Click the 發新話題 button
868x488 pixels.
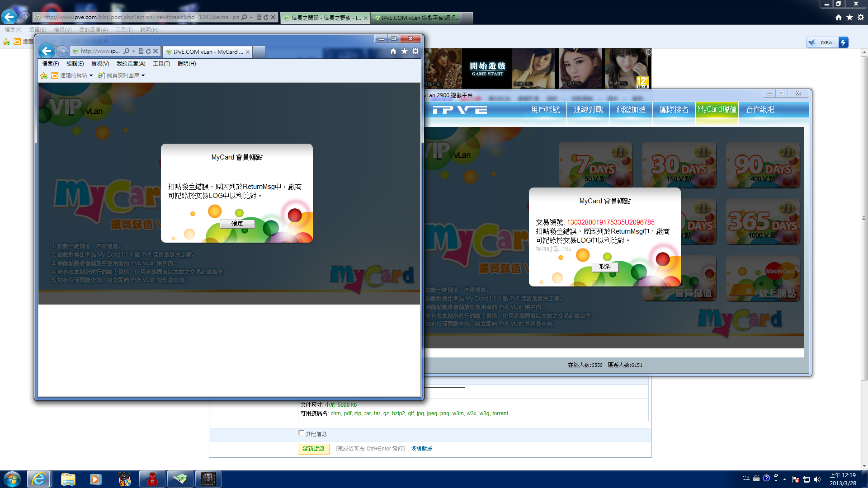pyautogui.click(x=313, y=449)
